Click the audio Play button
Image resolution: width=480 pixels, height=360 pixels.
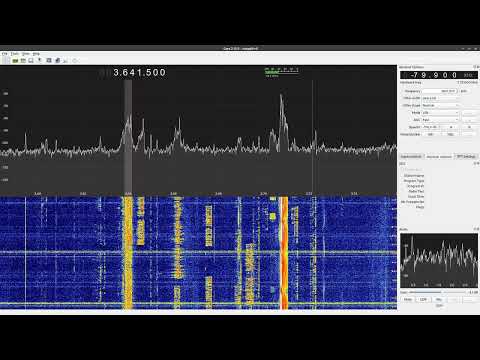pyautogui.click(x=454, y=299)
